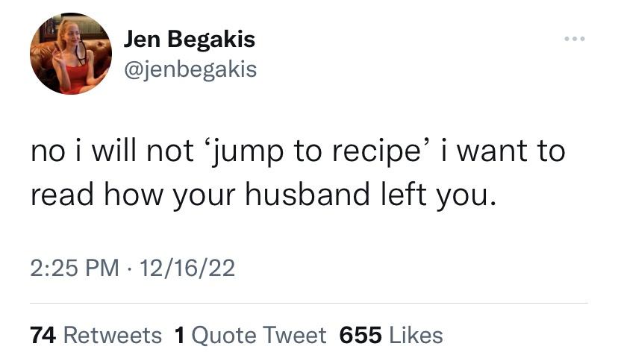Image resolution: width=618 pixels, height=364 pixels.
Task: Show who gave the 655 Likes
Action: pyautogui.click(x=390, y=336)
